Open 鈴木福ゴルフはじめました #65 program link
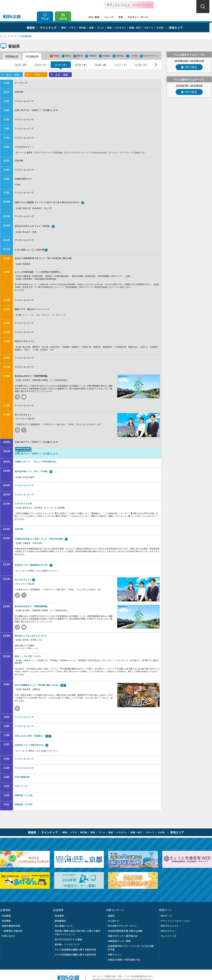 (31, 636)
